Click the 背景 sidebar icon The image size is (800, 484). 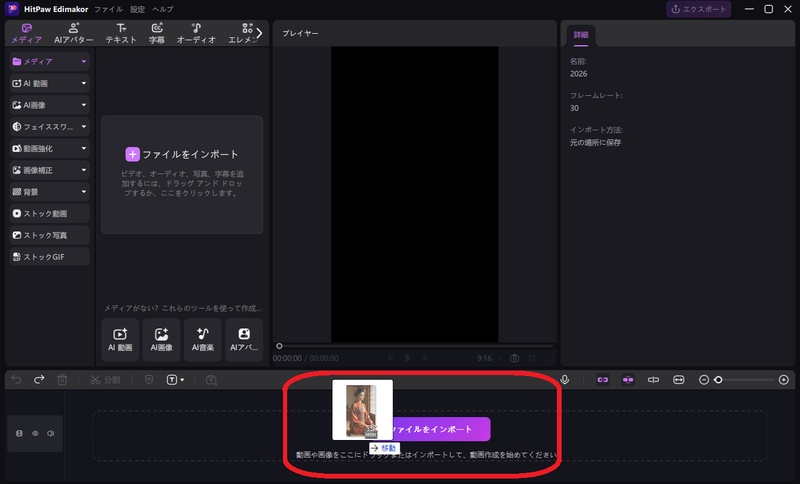(x=17, y=192)
